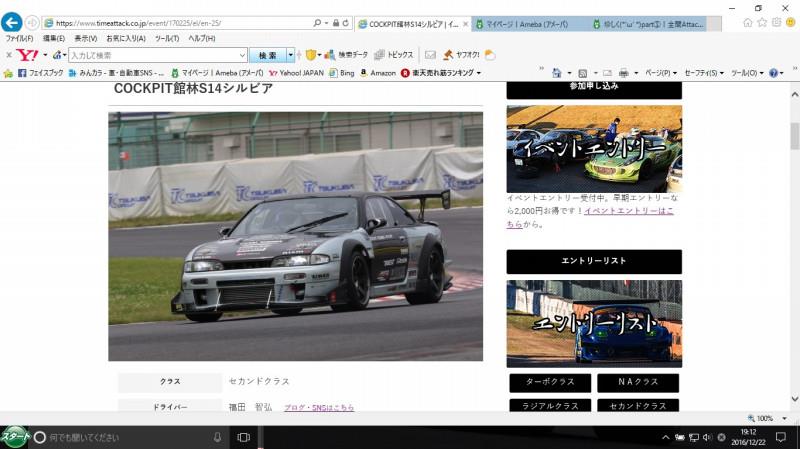Click the address bar search magnifier
The width and height of the screenshot is (800, 449).
click(317, 23)
